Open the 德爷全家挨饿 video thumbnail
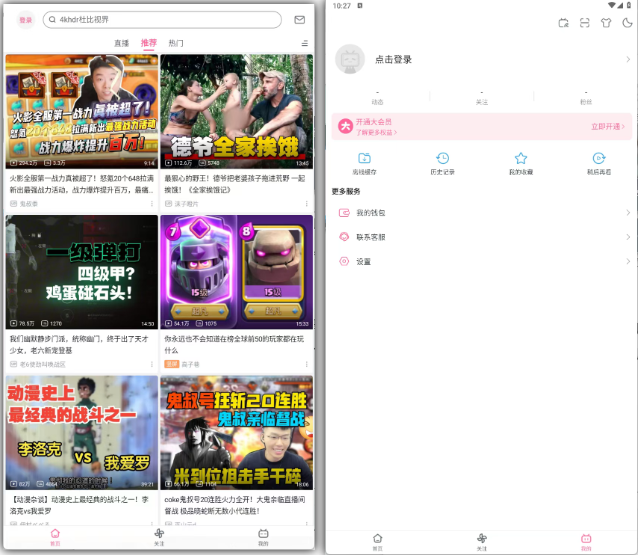 (236, 110)
